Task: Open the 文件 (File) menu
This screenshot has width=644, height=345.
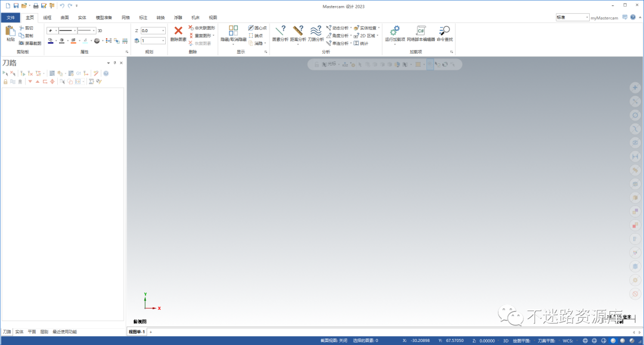Action: [x=11, y=18]
